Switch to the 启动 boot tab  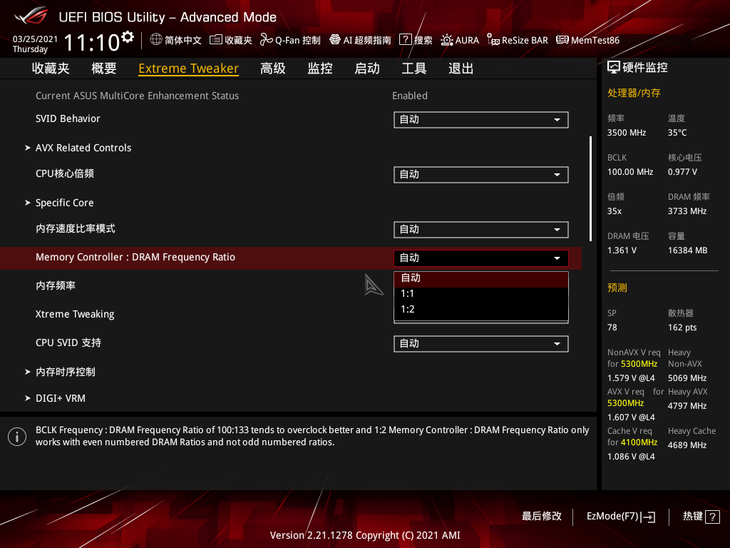367,69
